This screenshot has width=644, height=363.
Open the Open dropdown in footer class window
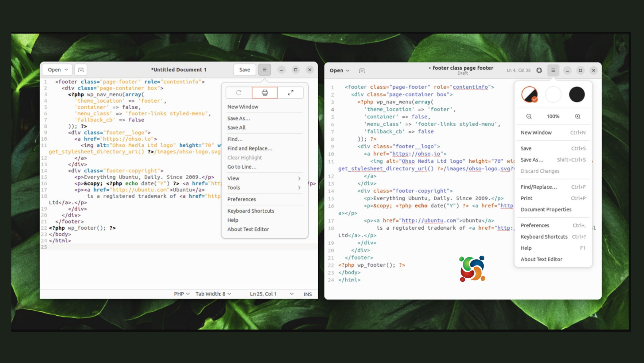click(x=339, y=70)
